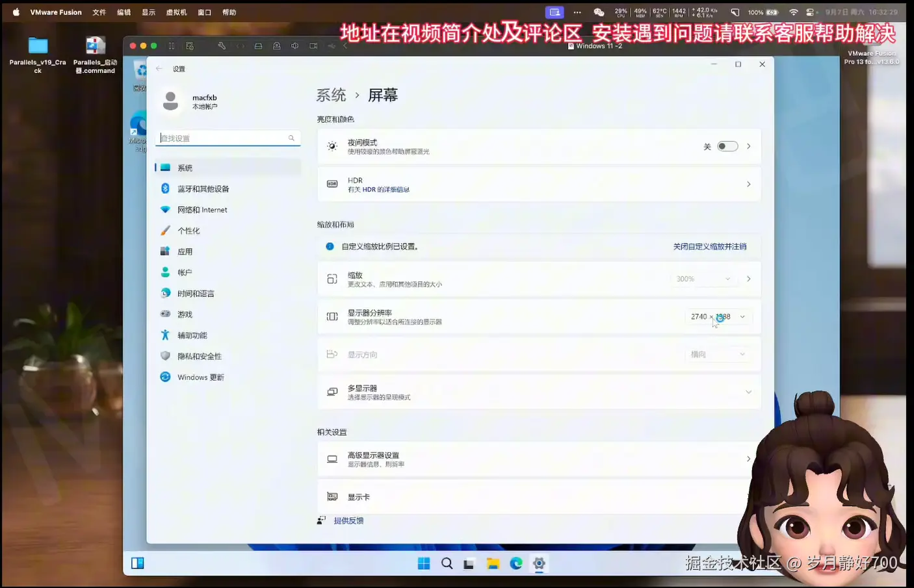Click the sound output icon in VMware toolbar

[295, 45]
